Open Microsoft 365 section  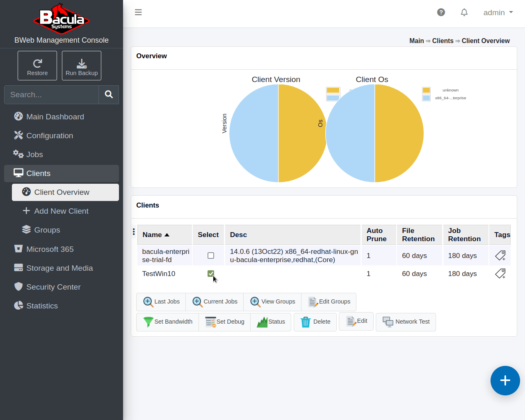click(x=62, y=249)
